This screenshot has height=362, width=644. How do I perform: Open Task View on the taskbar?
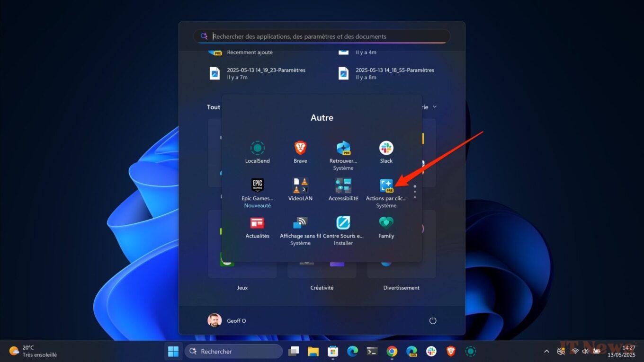point(294,351)
